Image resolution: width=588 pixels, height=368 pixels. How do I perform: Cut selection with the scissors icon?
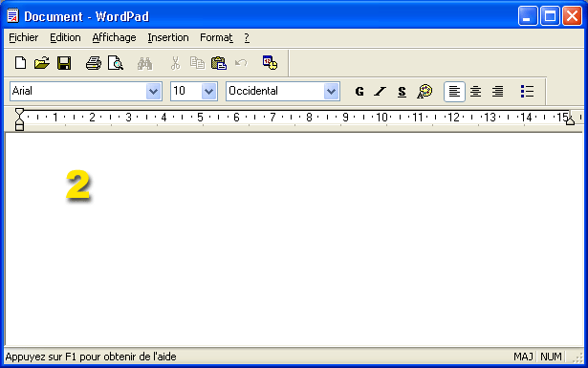[x=175, y=63]
